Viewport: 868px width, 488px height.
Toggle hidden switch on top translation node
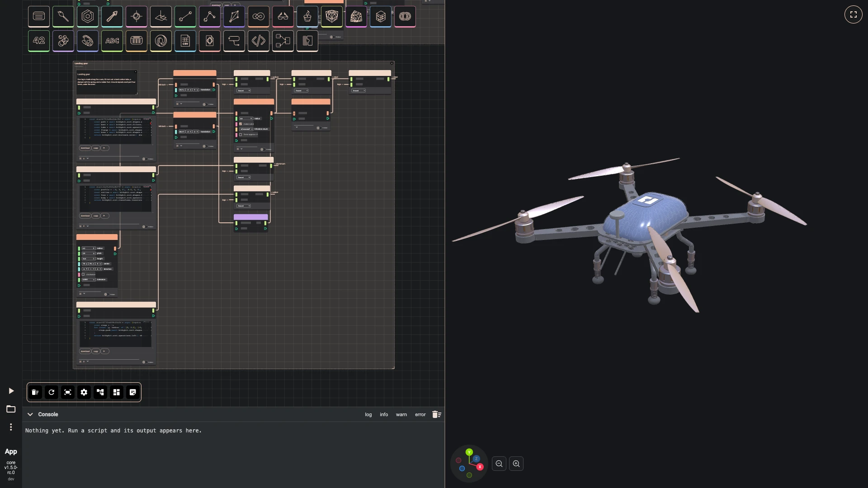click(x=204, y=104)
